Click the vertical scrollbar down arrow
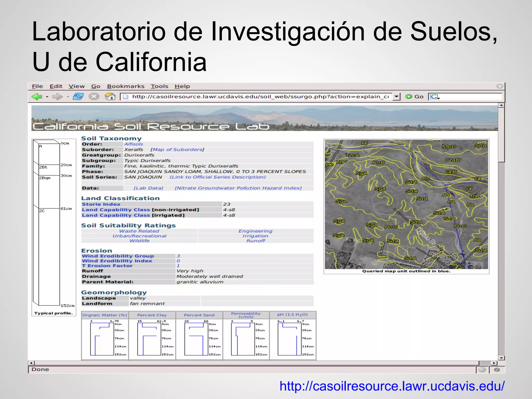Viewport: 532px width, 399px height. pos(501,358)
